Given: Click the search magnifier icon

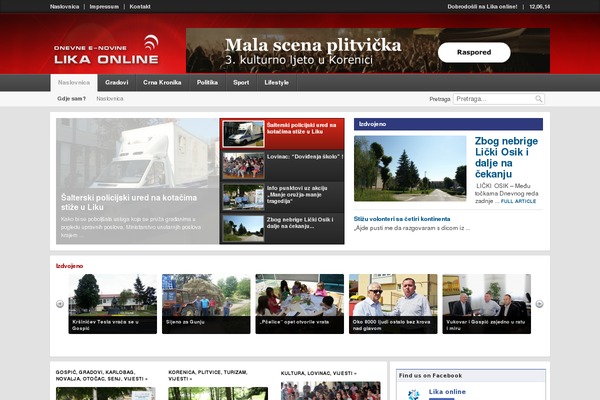Looking at the screenshot, I should coord(538,99).
